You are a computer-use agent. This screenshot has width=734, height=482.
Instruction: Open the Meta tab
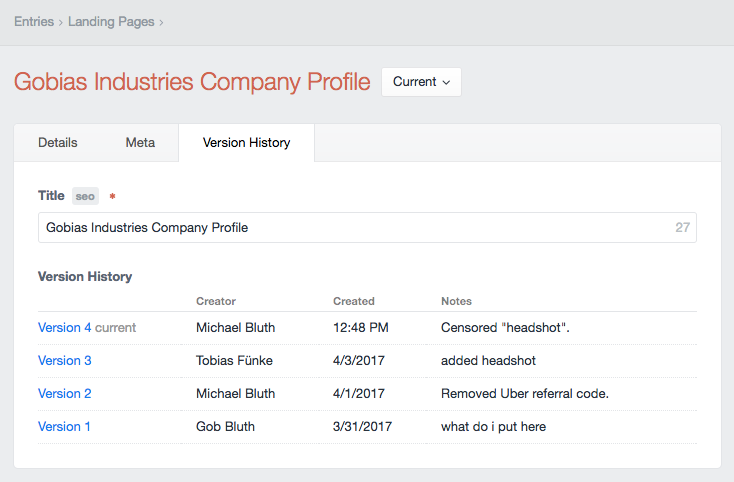(140, 143)
